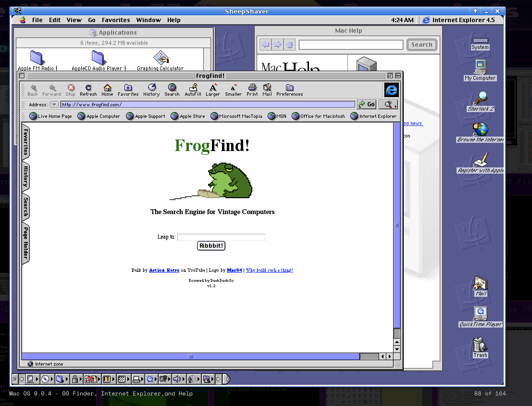Open the Favorites toolbar icon
Image resolution: width=532 pixels, height=406 pixels.
point(128,90)
